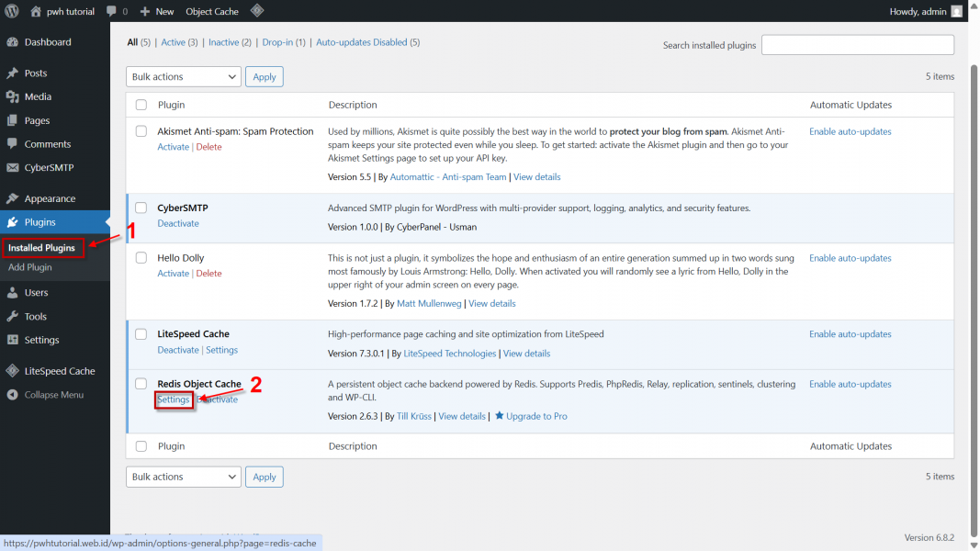
Task: Deactivate the CyberSMTP plugin
Action: pos(178,224)
